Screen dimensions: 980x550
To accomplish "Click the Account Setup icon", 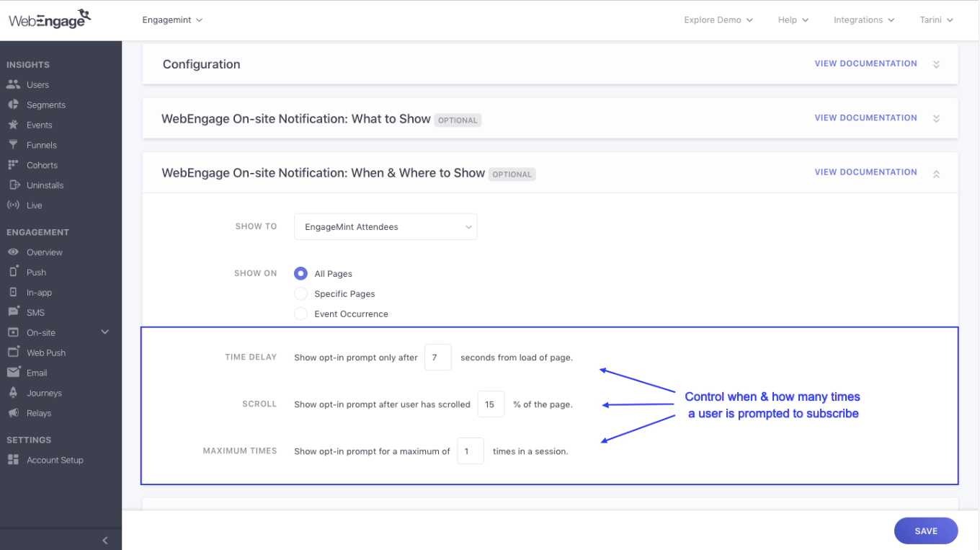I will pos(13,460).
